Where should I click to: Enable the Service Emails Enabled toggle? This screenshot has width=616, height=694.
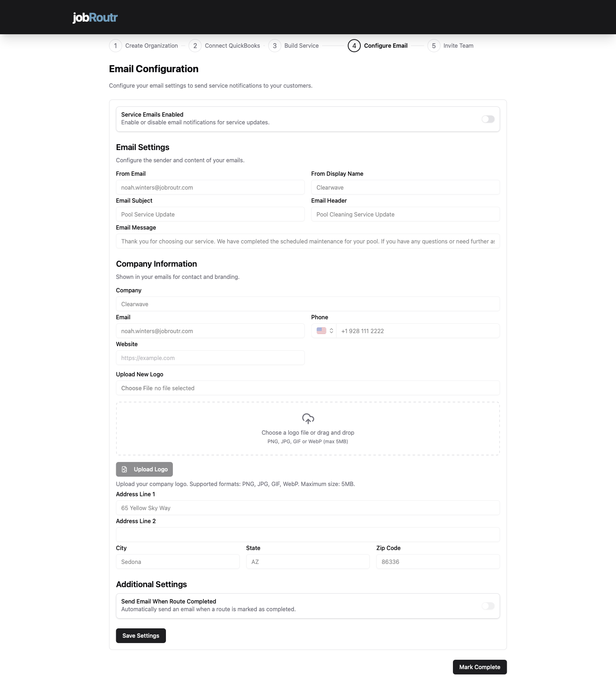(x=488, y=119)
